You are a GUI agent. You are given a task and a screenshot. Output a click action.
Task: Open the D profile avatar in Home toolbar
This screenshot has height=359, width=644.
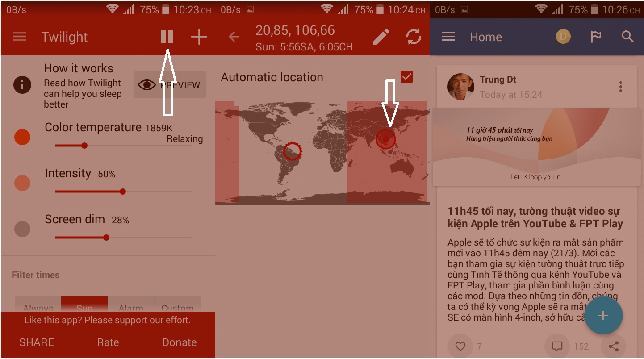(x=563, y=37)
